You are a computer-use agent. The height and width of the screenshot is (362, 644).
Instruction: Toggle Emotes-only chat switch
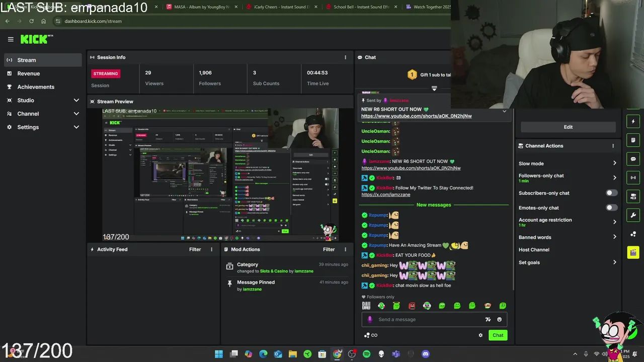tap(611, 208)
